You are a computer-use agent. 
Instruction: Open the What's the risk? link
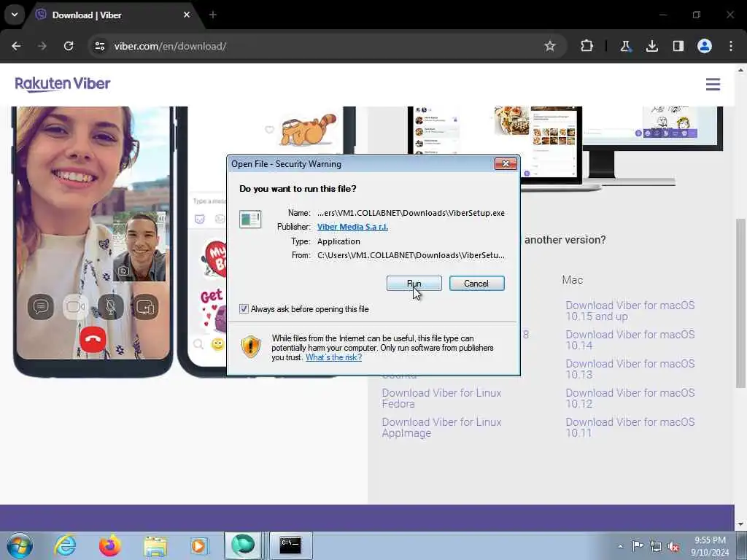click(x=333, y=357)
